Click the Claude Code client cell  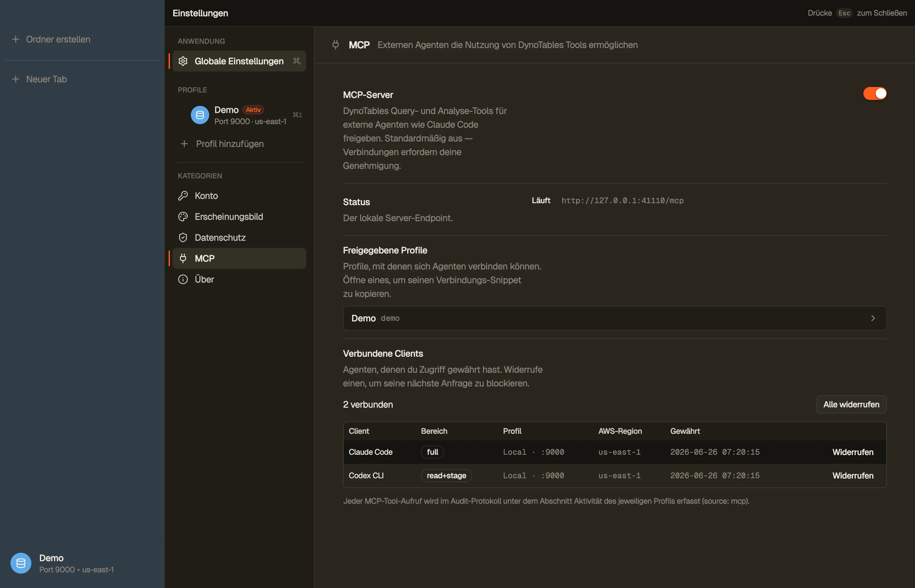(371, 452)
